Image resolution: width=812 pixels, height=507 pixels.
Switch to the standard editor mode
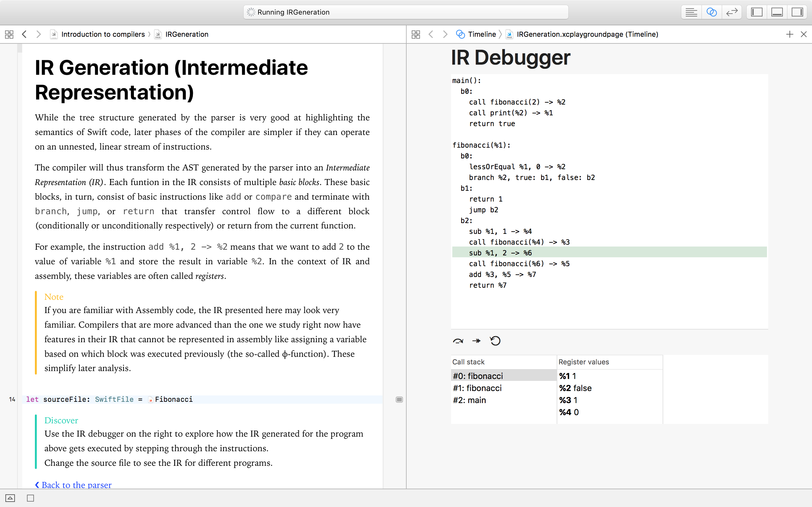click(691, 12)
